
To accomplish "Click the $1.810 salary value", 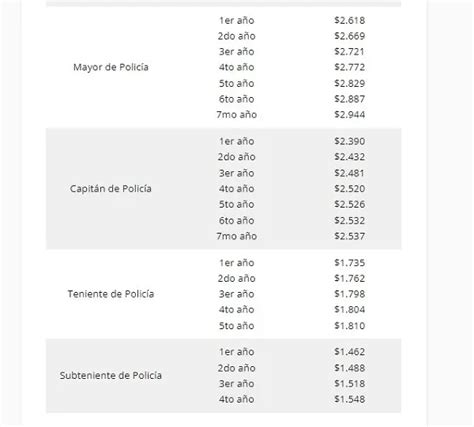I will click(x=350, y=326).
